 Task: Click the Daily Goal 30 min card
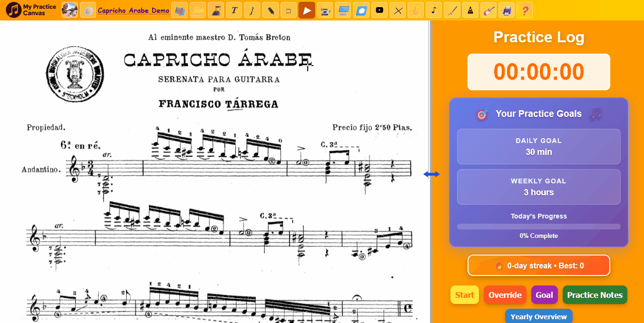[x=539, y=147]
